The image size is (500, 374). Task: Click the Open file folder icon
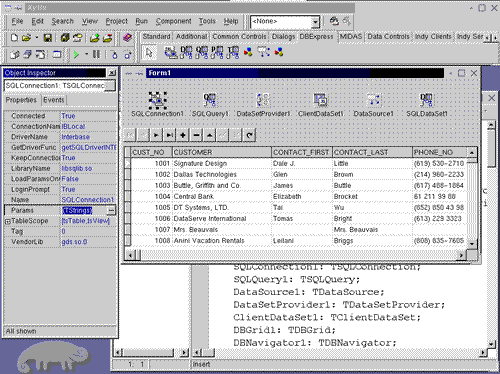click(26, 38)
